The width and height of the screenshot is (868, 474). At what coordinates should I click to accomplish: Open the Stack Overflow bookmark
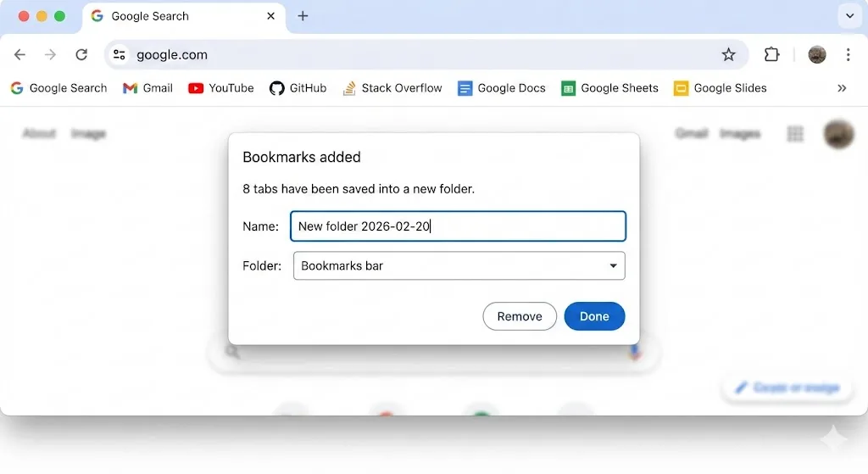pos(392,88)
